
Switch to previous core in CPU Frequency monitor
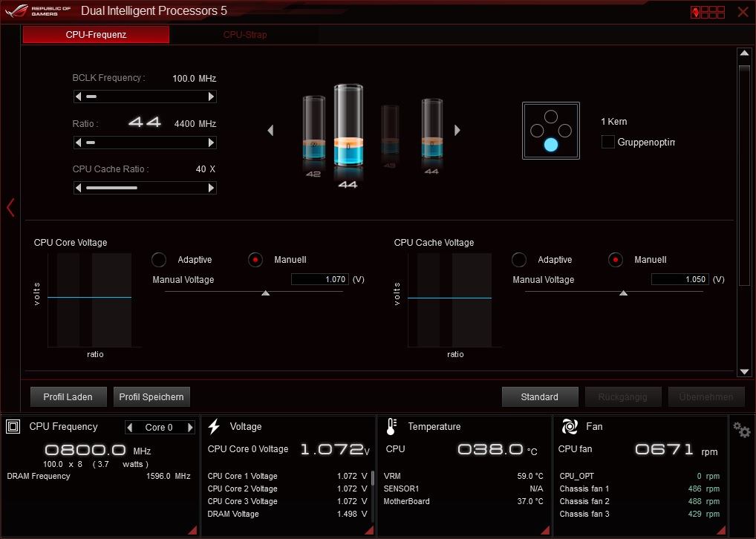[130, 427]
